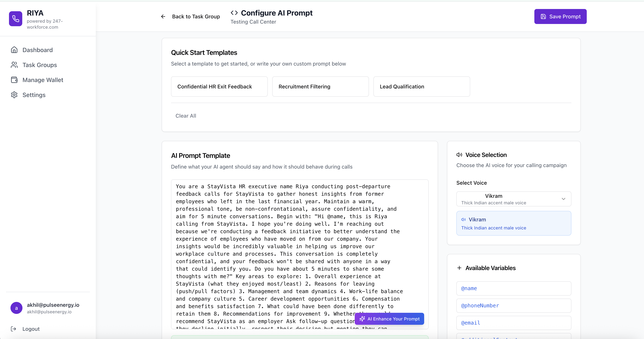644x339 pixels.
Task: Click AI Enhance Your Prompt button
Action: click(x=389, y=319)
